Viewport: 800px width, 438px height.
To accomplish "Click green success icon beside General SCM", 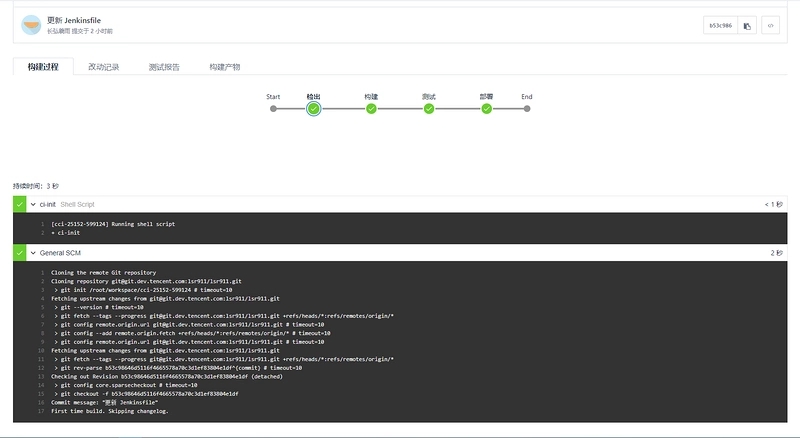I will point(19,253).
